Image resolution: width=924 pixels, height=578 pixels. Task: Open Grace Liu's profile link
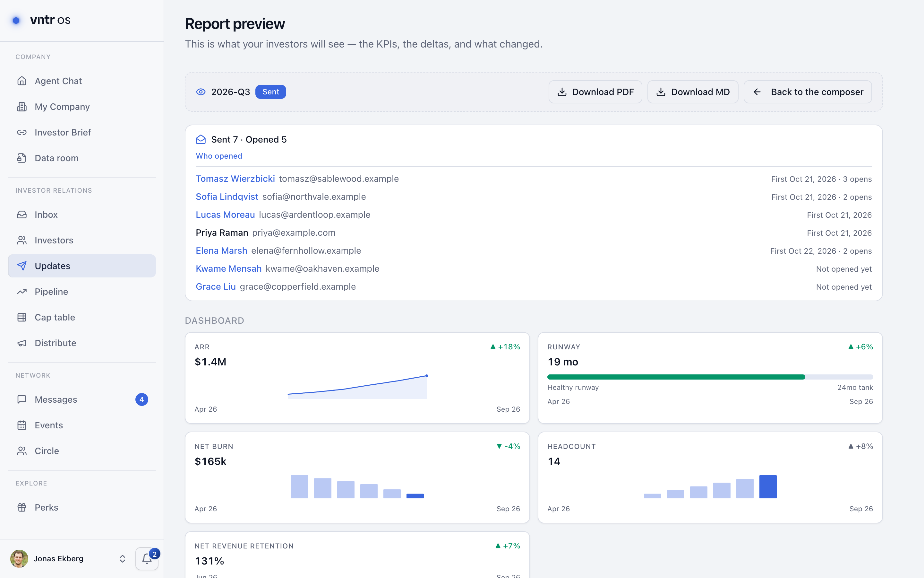coord(216,286)
